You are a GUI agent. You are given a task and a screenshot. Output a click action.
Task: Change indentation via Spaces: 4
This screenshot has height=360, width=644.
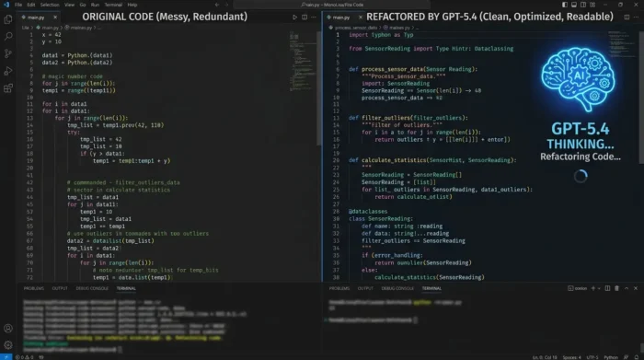571,357
